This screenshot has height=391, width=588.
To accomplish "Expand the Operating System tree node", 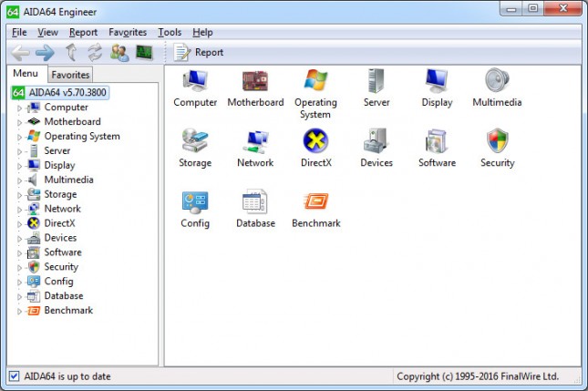I will pyautogui.click(x=19, y=137).
